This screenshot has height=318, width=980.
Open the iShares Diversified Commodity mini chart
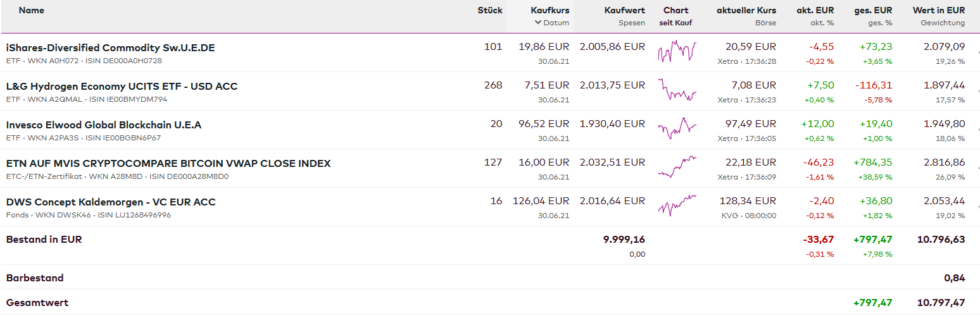(x=676, y=52)
